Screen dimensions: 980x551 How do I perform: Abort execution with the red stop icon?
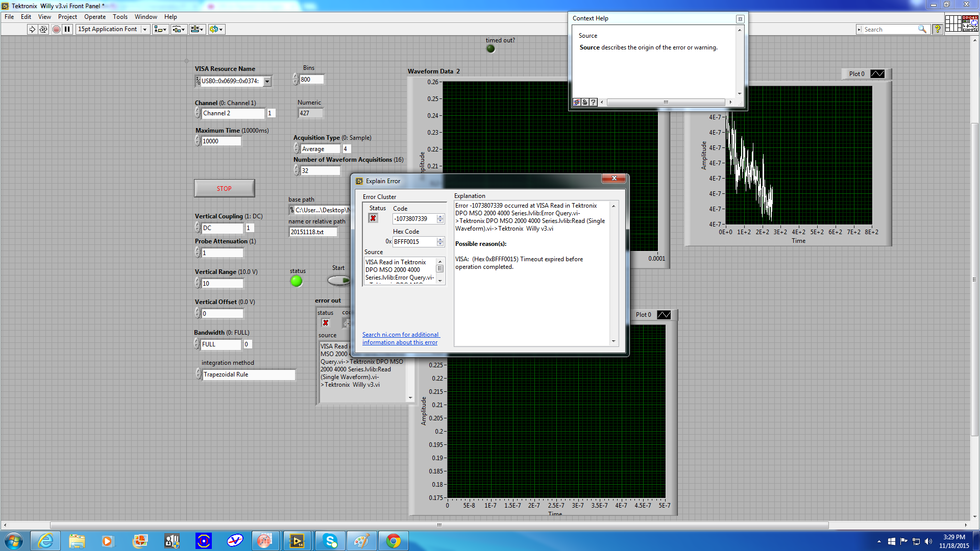pos(56,29)
